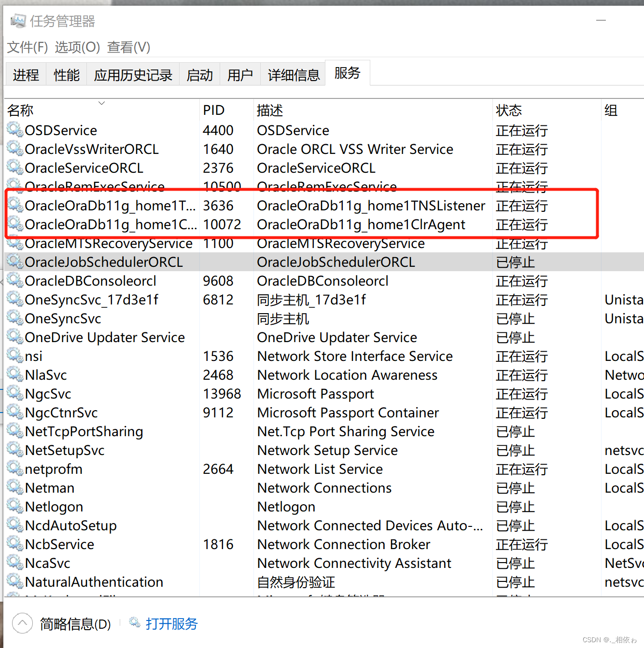Collapse details with the 简略信息 arrow icon
Screen dimensions: 644x648
pos(22,623)
